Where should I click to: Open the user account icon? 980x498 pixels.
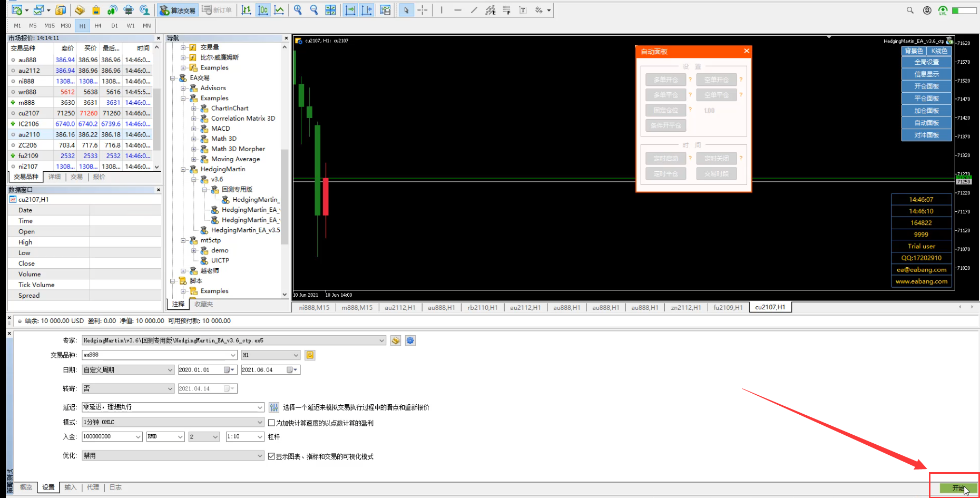point(927,10)
